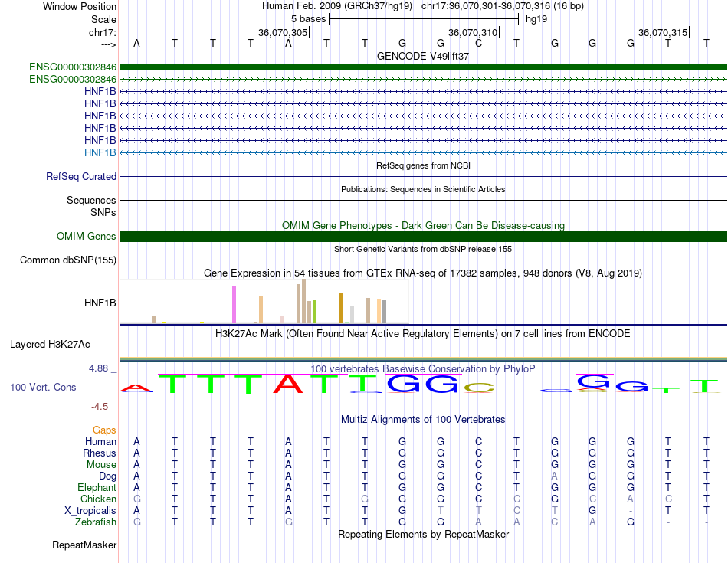728x563 pixels.
Task: Click the 36,070,315 ruler position
Action: pyautogui.click(x=663, y=32)
